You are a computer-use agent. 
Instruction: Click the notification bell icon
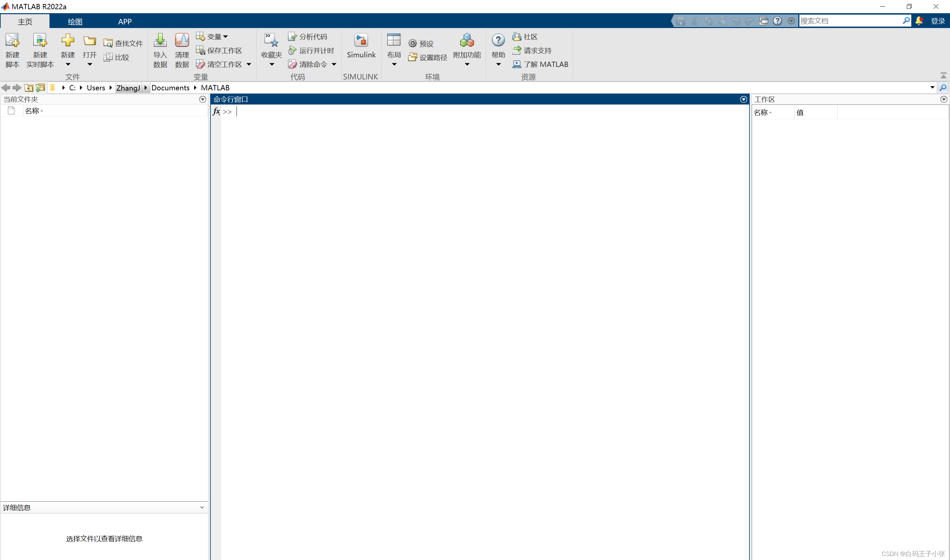point(919,21)
